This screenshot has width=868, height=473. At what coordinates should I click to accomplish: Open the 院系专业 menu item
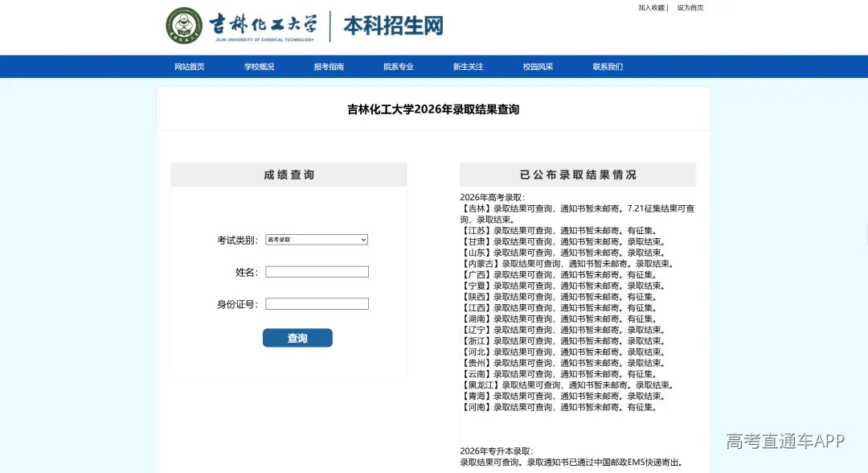coord(399,67)
